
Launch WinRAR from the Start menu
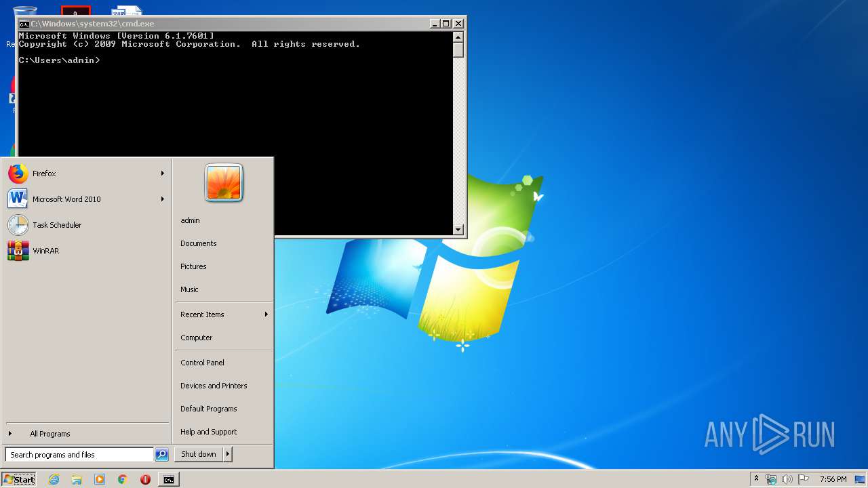pyautogui.click(x=86, y=251)
